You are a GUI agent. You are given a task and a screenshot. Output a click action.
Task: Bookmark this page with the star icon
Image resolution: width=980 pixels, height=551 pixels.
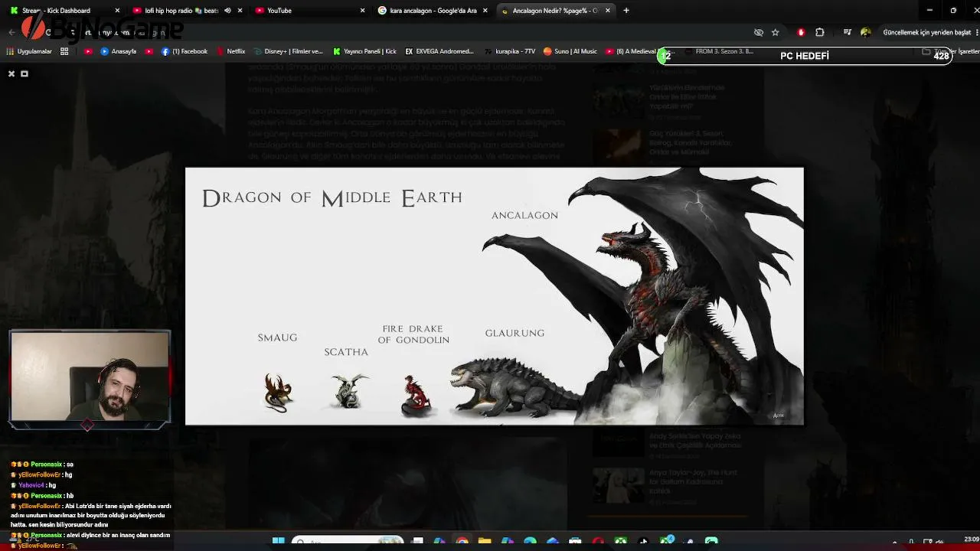click(x=776, y=32)
